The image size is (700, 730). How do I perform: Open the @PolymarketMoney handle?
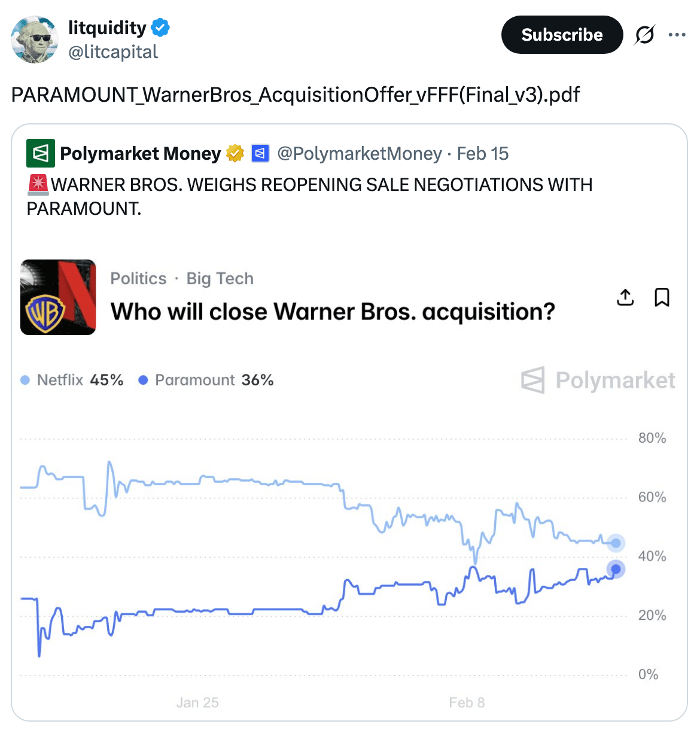[x=359, y=153]
